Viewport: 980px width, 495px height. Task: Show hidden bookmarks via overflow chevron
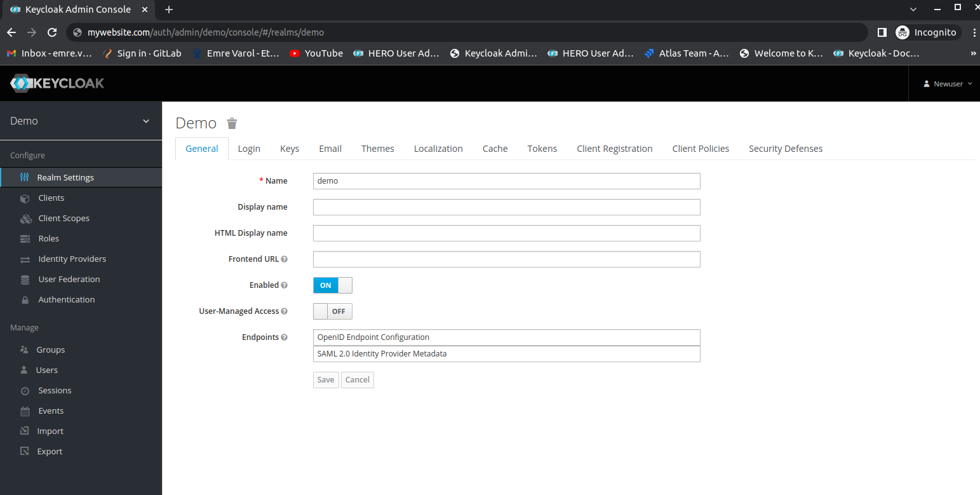point(974,53)
